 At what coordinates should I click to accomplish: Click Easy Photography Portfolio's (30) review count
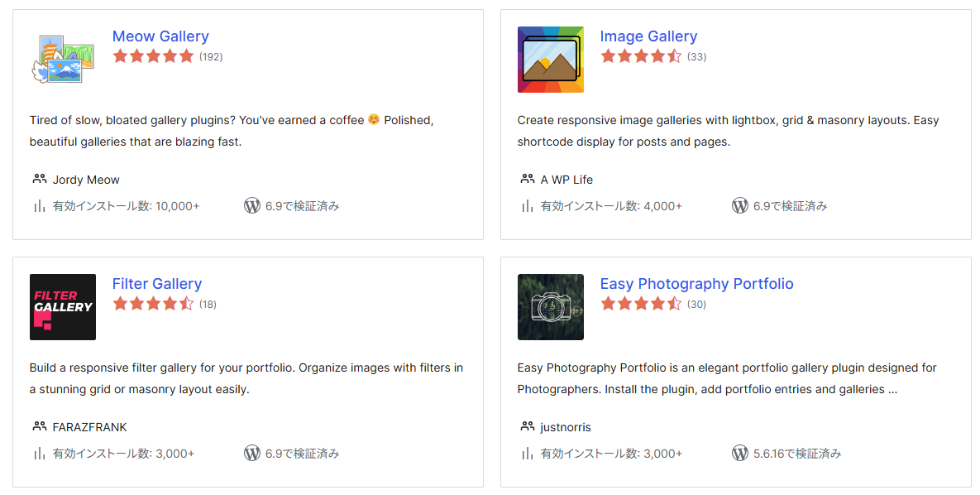696,305
